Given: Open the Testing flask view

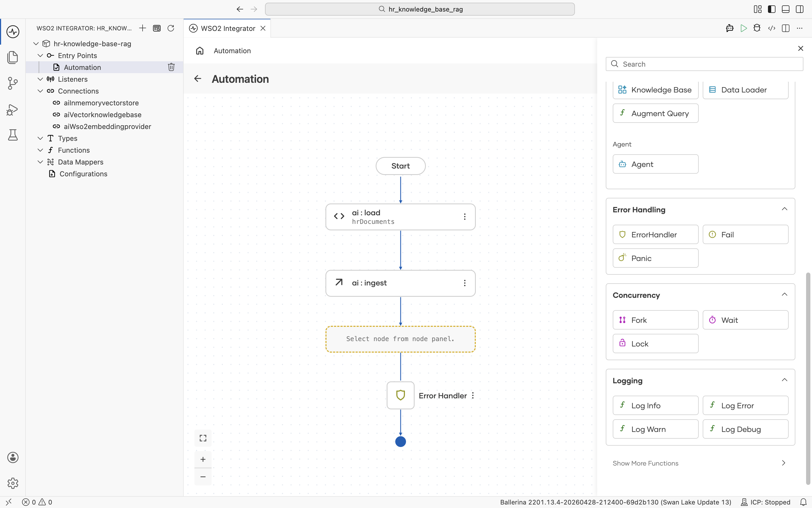Looking at the screenshot, I should click(13, 135).
